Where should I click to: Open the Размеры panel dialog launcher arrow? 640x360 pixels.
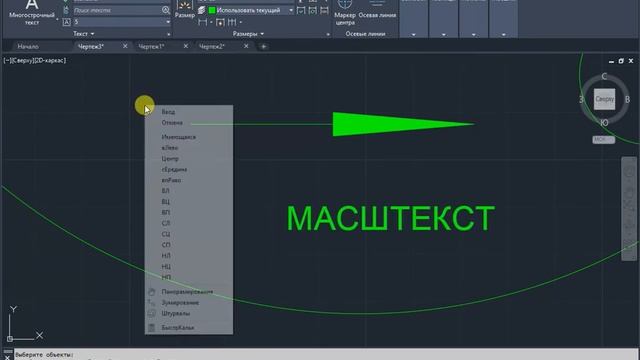click(x=328, y=34)
